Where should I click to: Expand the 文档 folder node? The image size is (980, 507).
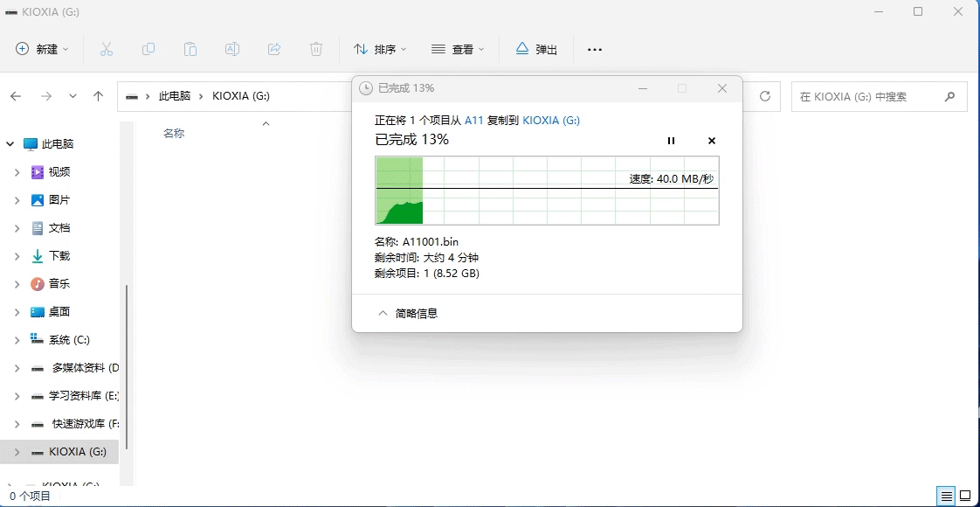pos(17,228)
